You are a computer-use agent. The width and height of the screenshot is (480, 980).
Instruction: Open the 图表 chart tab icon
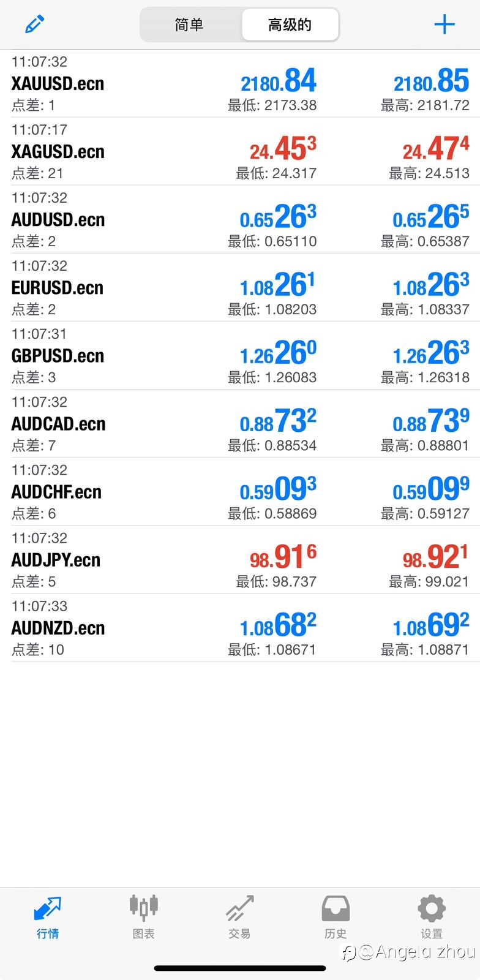point(144,908)
